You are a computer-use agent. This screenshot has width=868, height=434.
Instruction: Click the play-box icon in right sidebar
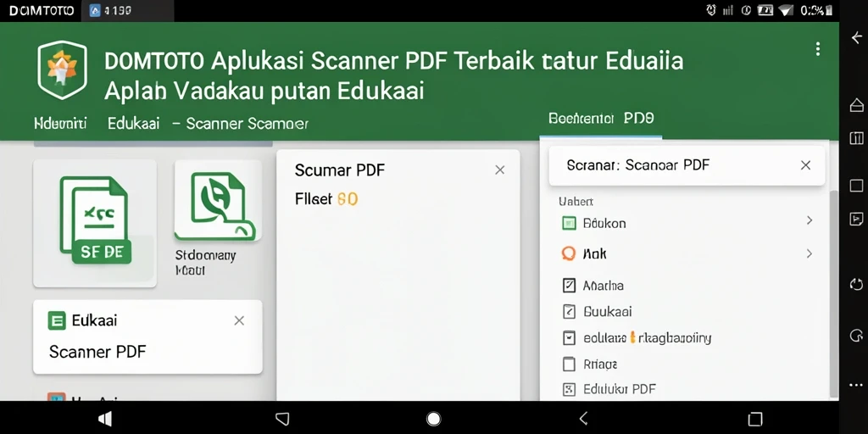click(x=856, y=220)
